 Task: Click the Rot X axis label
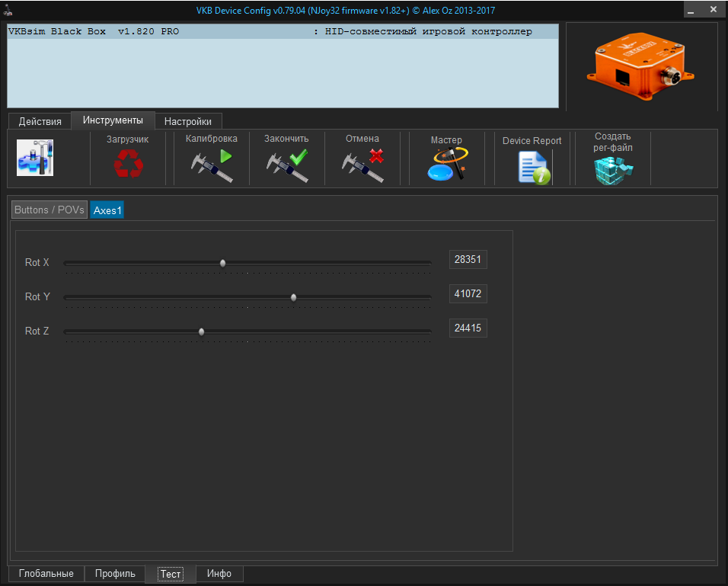point(37,263)
